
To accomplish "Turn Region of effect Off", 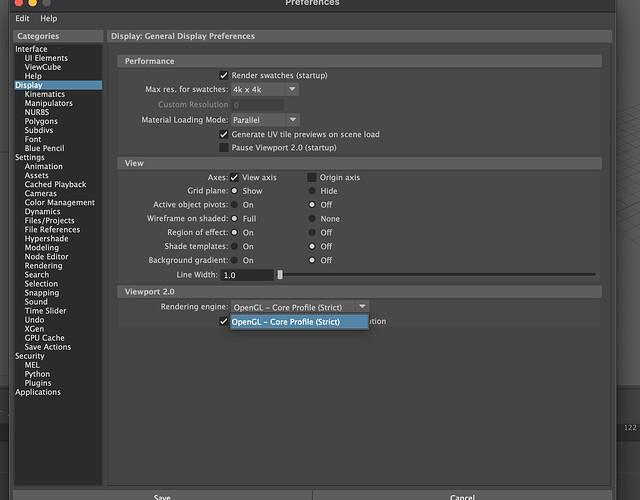I will pos(312,232).
